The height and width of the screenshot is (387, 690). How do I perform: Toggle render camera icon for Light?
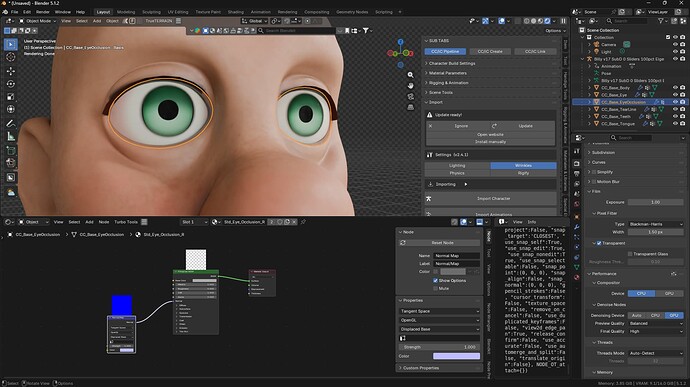(683, 52)
